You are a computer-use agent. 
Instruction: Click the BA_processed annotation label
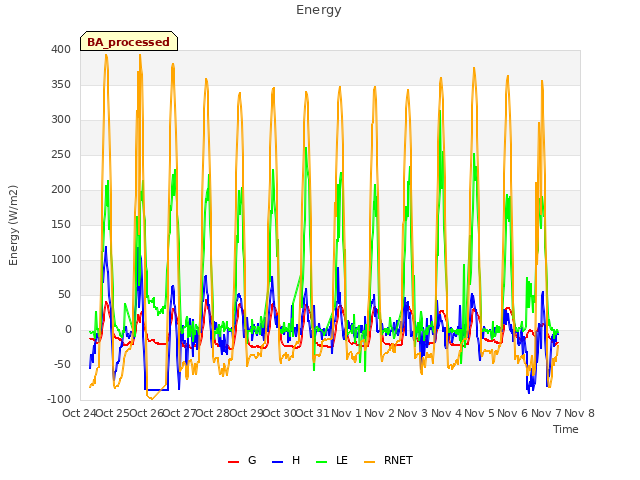(129, 41)
